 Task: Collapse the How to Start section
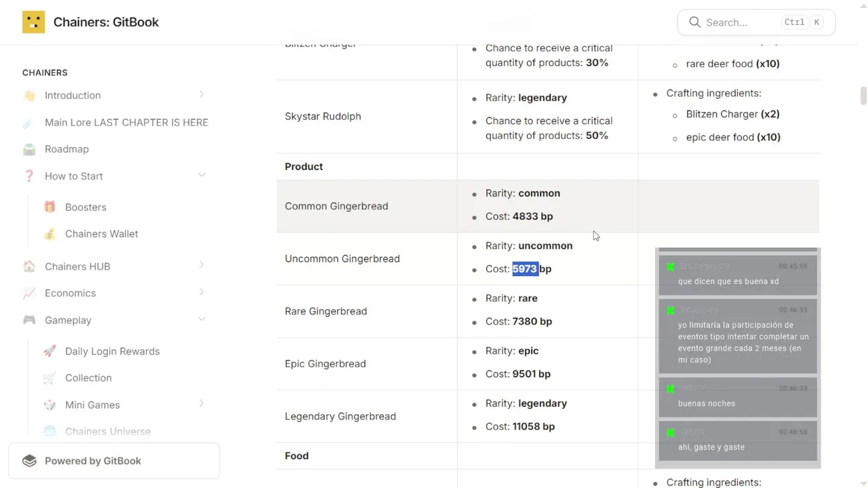201,176
